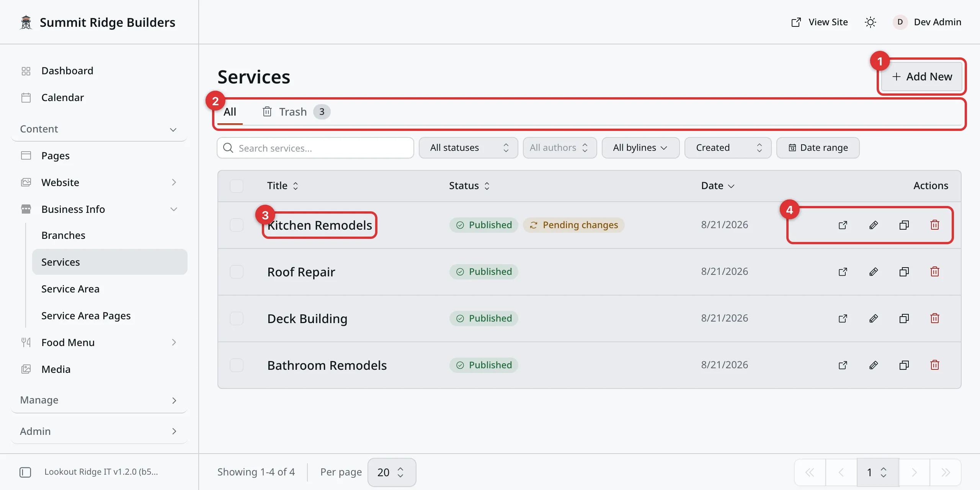
Task: Check the Deck Building row checkbox
Action: [237, 318]
